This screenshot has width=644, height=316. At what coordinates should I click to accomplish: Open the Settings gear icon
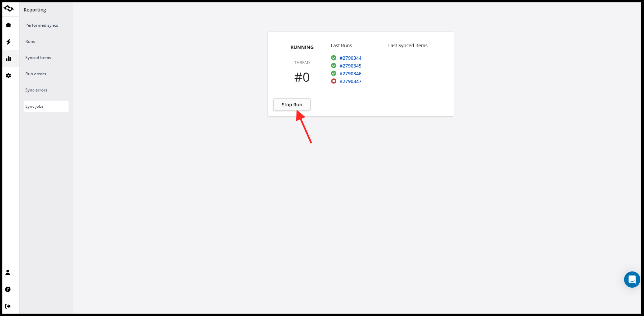point(9,76)
